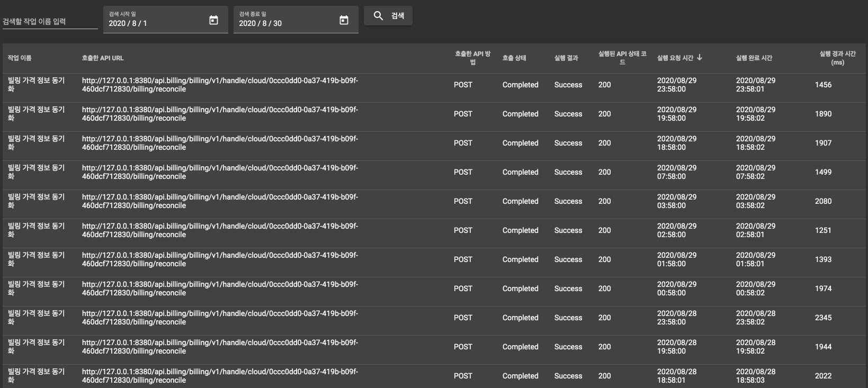Sort by 실행된 API 상태 코드 column header
868x388 pixels.
click(622, 58)
